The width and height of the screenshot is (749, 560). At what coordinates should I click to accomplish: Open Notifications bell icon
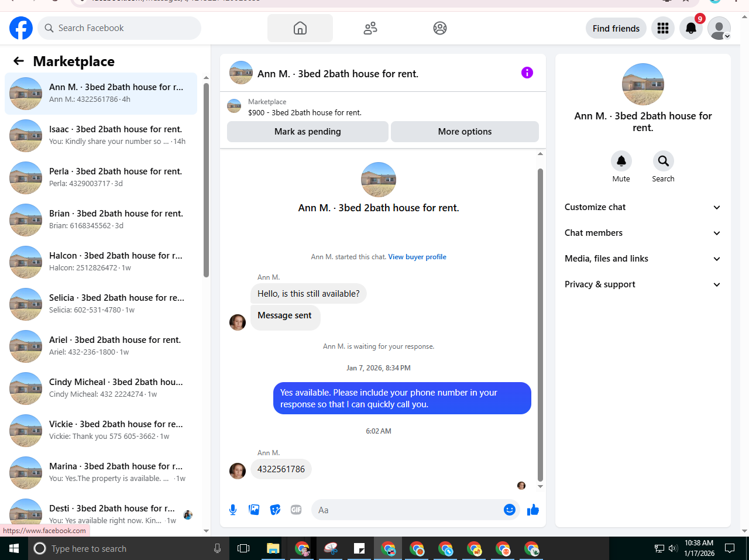coord(691,28)
